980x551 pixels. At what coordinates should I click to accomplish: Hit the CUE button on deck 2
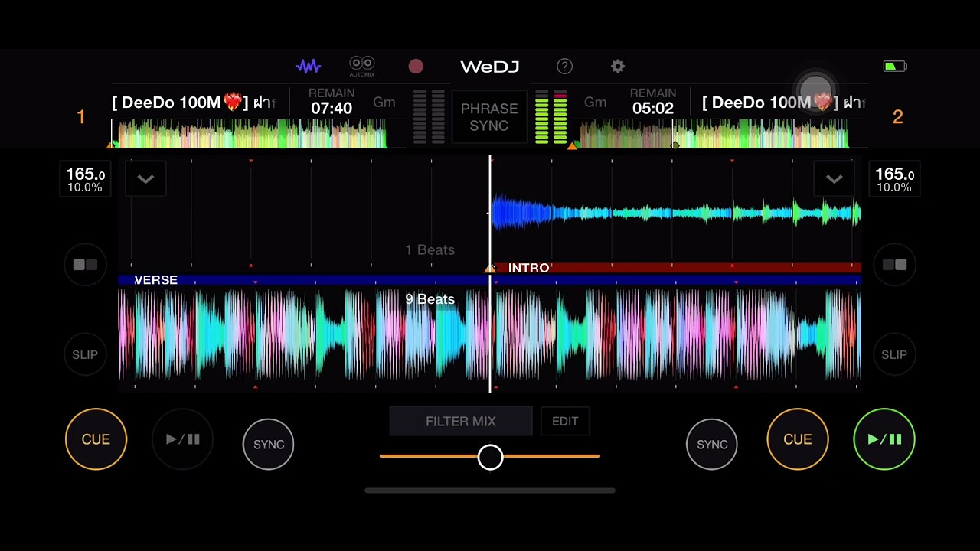point(798,439)
